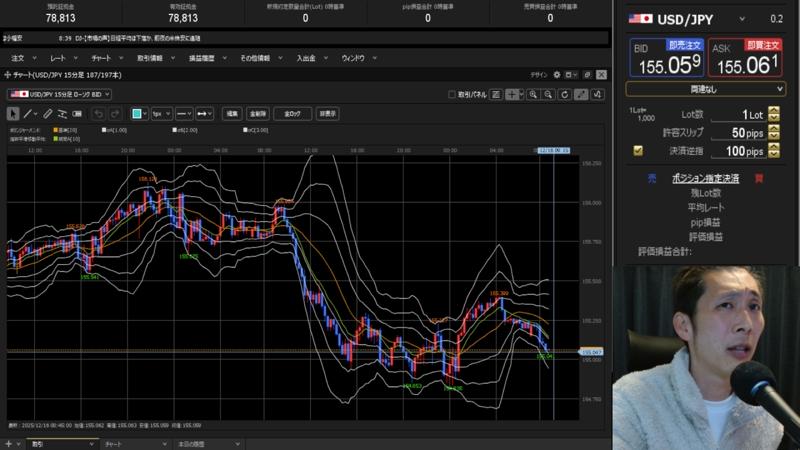Image resolution: width=800 pixels, height=450 pixels.
Task: Click the BID 即売注文 sell price button
Action: point(666,59)
